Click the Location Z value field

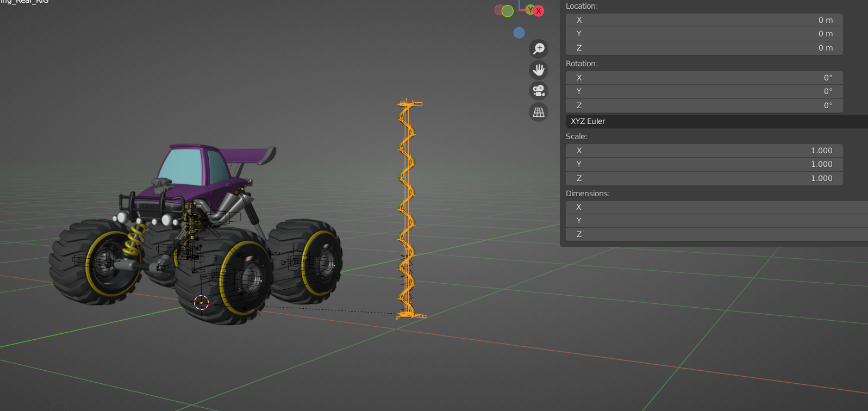click(704, 48)
